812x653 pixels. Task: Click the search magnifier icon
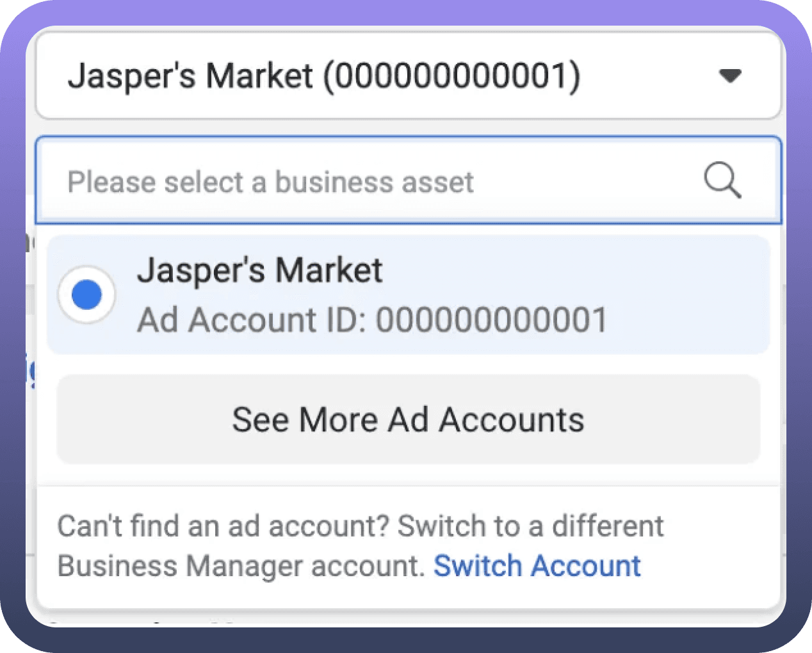point(722,181)
